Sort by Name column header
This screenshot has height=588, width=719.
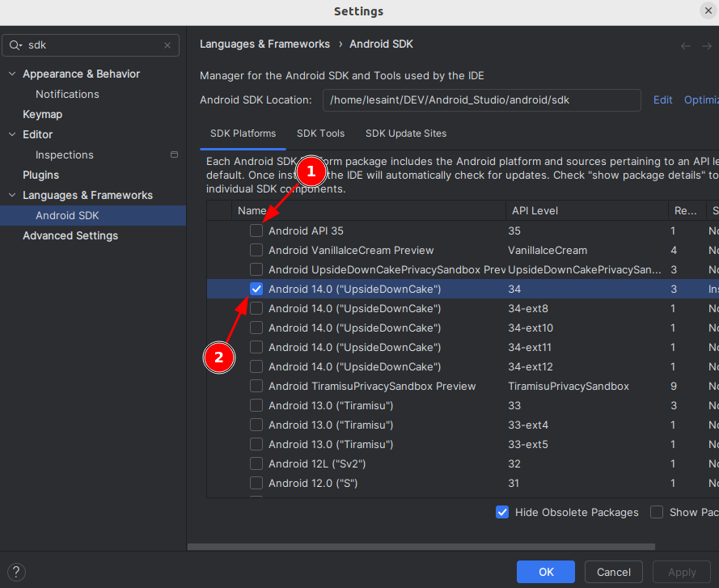369,210
